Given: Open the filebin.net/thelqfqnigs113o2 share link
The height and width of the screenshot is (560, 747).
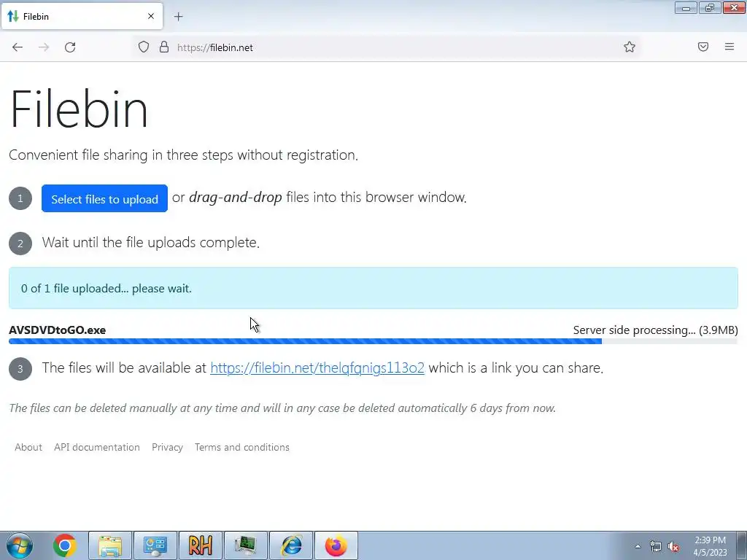Looking at the screenshot, I should click(317, 367).
